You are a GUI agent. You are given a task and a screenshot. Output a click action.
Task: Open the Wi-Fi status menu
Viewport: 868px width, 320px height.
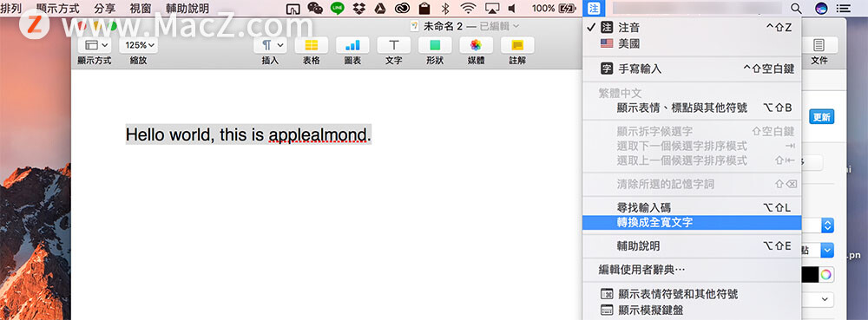[469, 9]
